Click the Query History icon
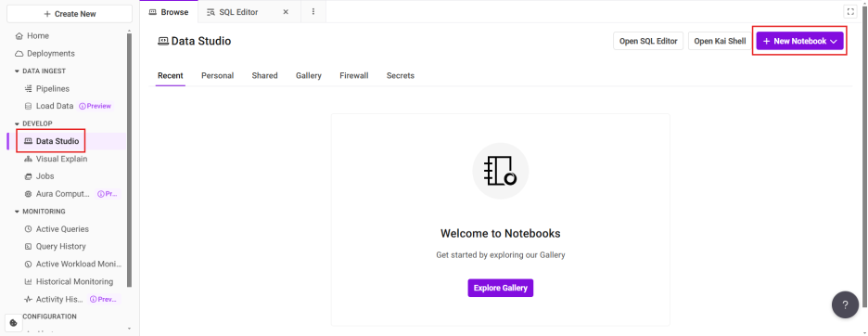 tap(29, 246)
